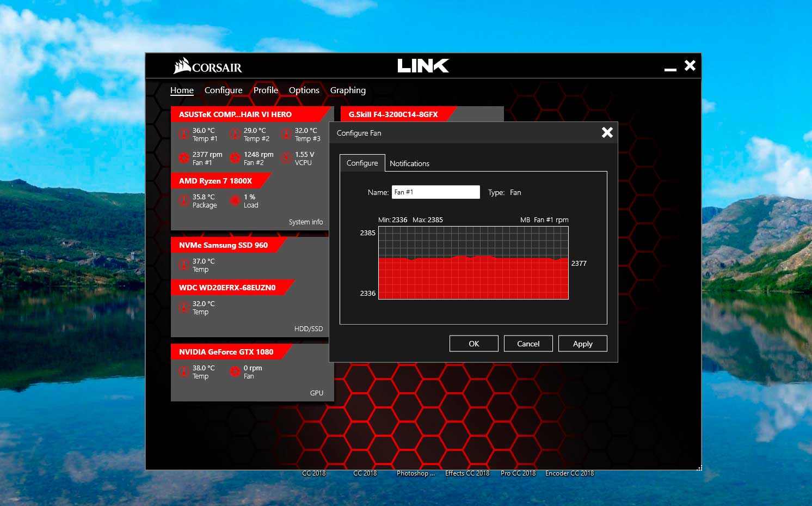
Task: Open the Graphing menu
Action: [x=348, y=90]
